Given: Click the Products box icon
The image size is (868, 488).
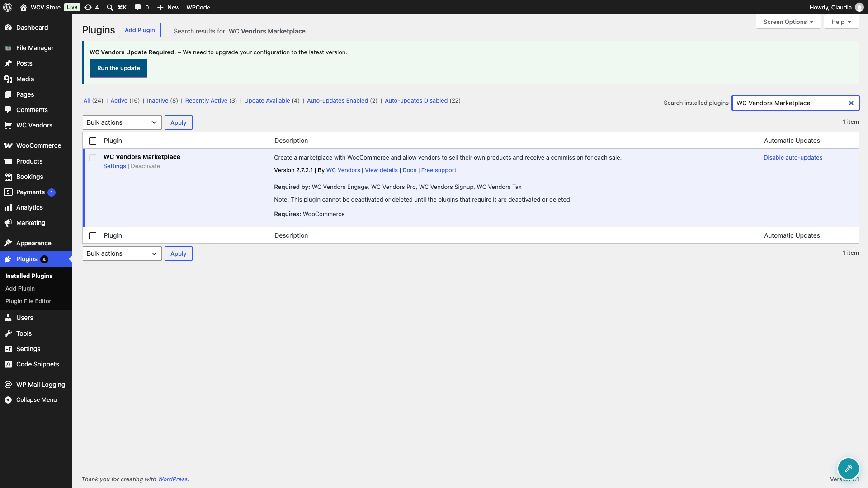Looking at the screenshot, I should pyautogui.click(x=8, y=161).
